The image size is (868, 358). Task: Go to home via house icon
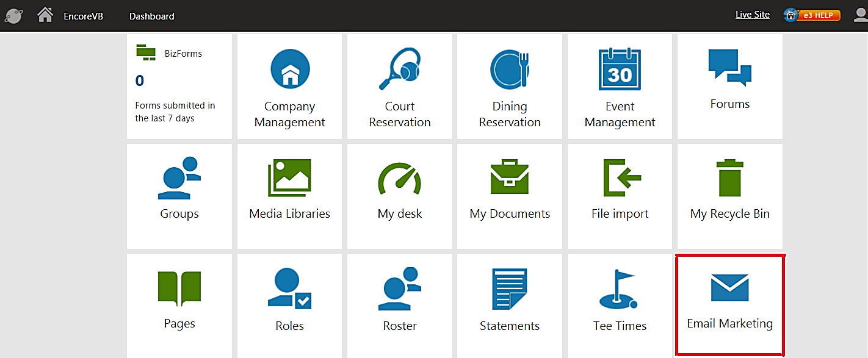tap(45, 15)
